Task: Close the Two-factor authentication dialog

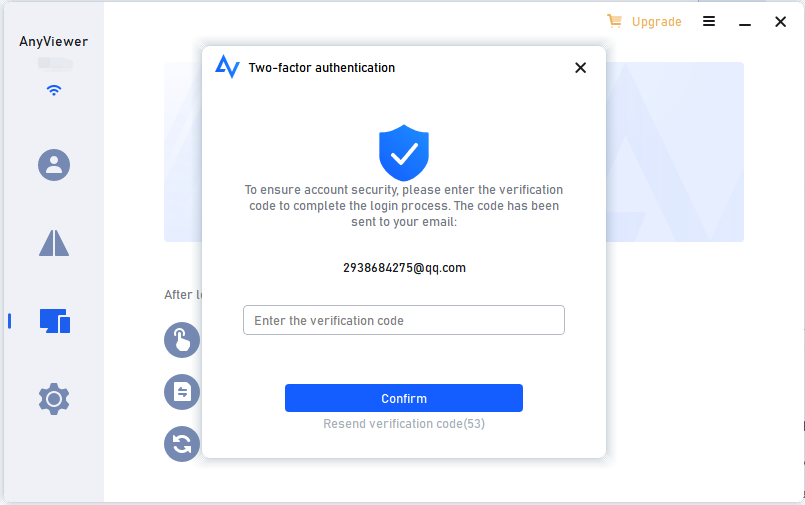Action: [x=580, y=68]
